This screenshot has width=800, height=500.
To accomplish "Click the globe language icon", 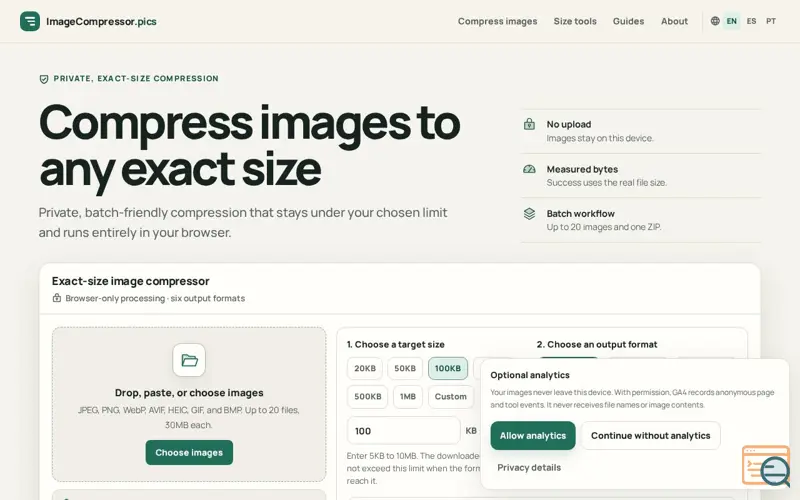I will point(715,21).
